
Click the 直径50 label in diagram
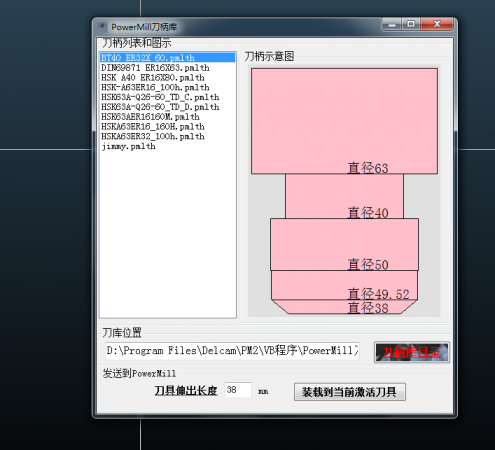tap(368, 265)
